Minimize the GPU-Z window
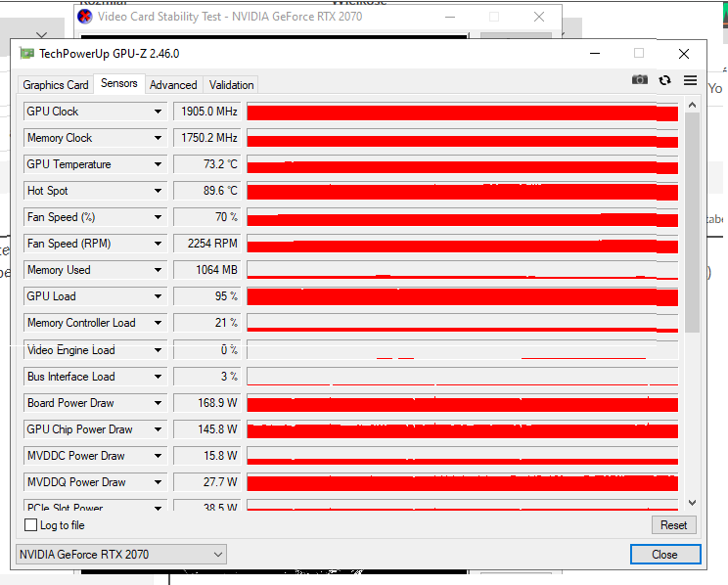 (x=595, y=54)
